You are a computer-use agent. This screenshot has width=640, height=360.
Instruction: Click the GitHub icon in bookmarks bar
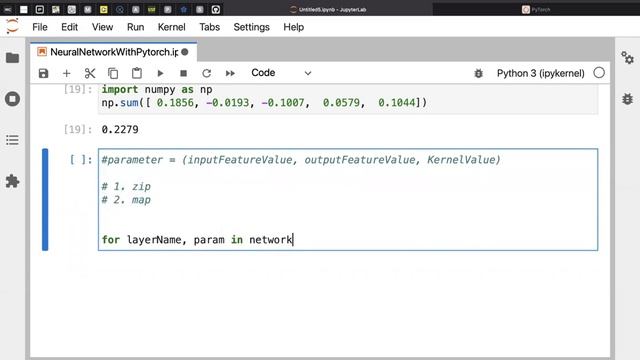[216, 9]
